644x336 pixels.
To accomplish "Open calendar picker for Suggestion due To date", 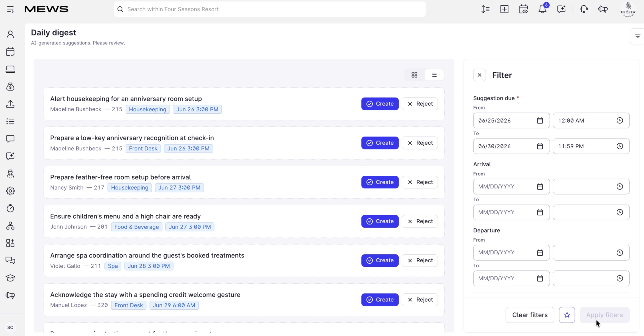I will 540,146.
